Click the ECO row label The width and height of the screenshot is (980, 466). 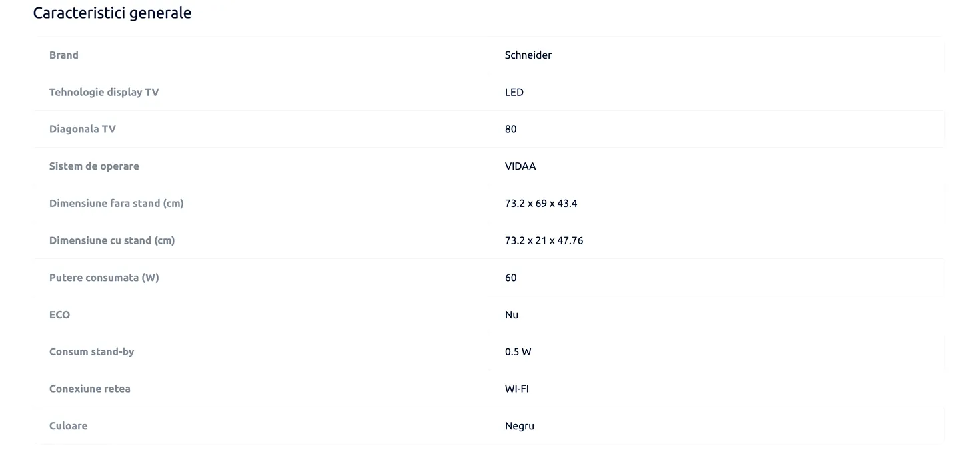(59, 315)
